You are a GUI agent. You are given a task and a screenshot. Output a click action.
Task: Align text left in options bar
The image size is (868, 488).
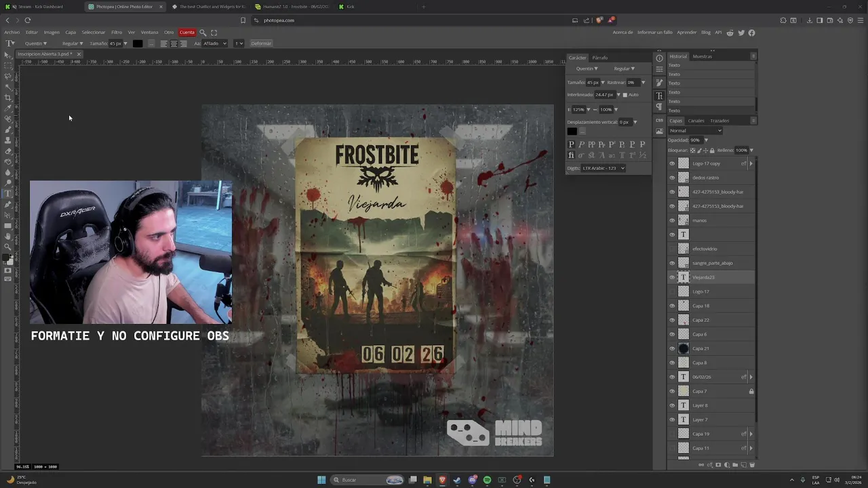(x=163, y=43)
